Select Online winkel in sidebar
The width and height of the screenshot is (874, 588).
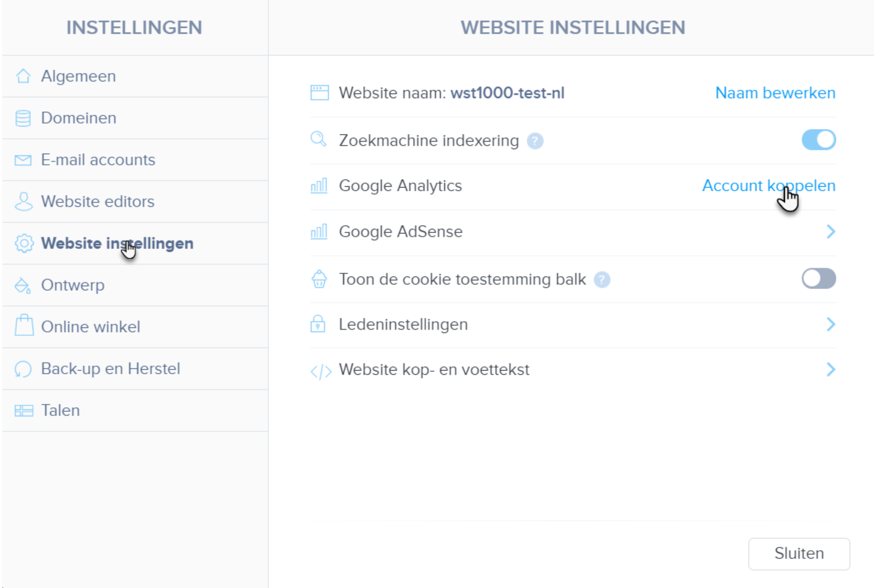click(90, 327)
